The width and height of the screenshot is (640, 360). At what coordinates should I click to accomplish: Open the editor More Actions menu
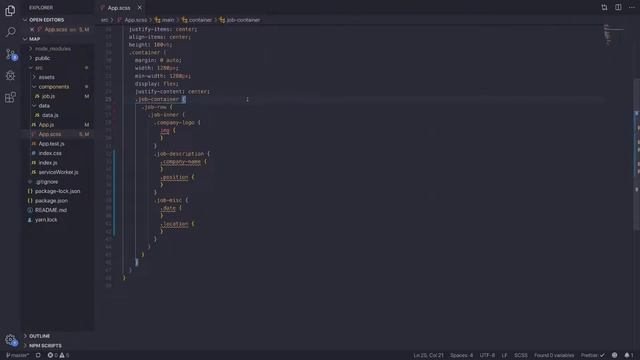tap(632, 7)
